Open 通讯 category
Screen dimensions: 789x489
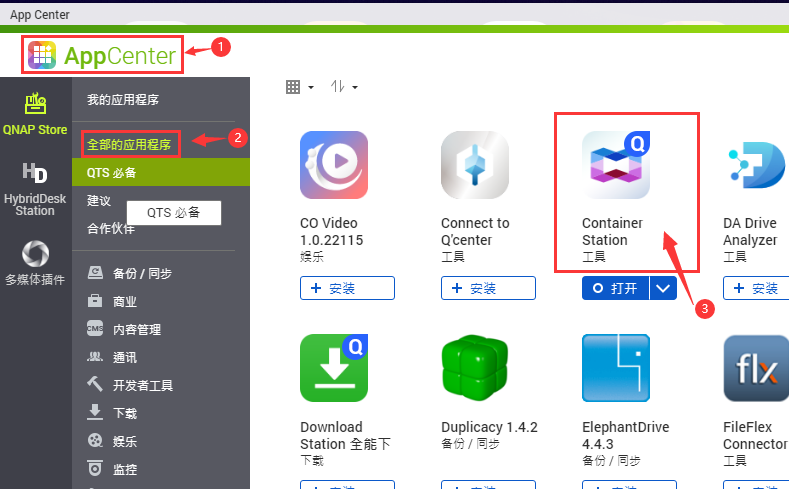point(112,357)
